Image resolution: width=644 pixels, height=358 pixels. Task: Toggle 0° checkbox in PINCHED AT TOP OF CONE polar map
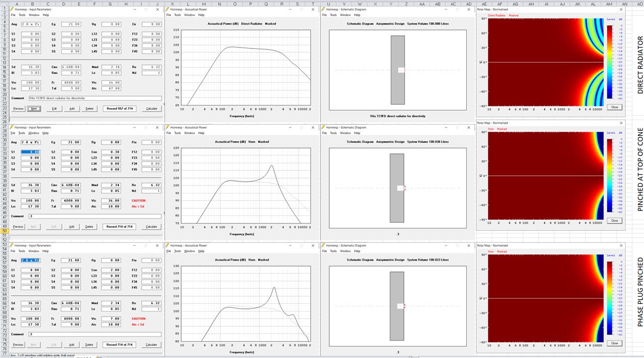pos(481,176)
